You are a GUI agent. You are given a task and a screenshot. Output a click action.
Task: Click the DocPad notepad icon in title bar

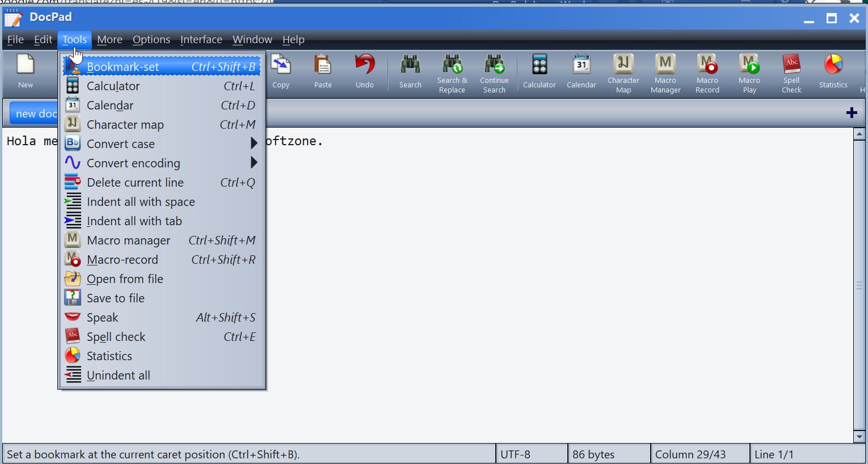point(13,18)
